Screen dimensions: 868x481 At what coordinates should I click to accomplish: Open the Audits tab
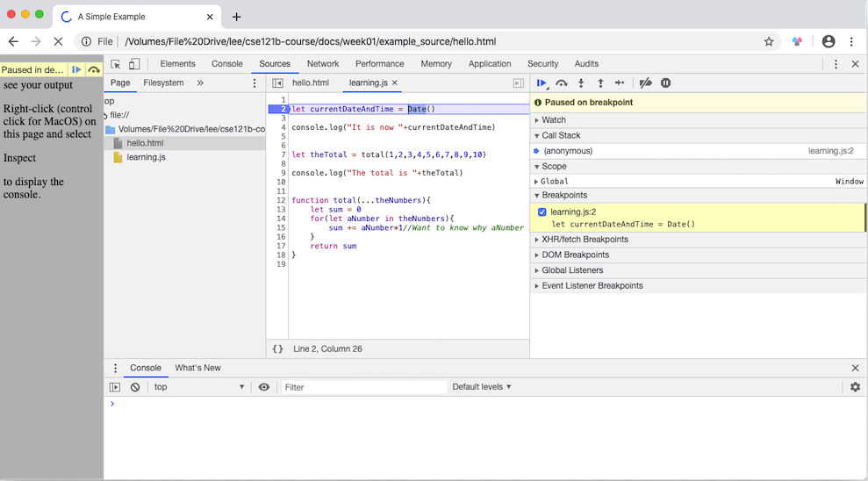click(x=586, y=64)
